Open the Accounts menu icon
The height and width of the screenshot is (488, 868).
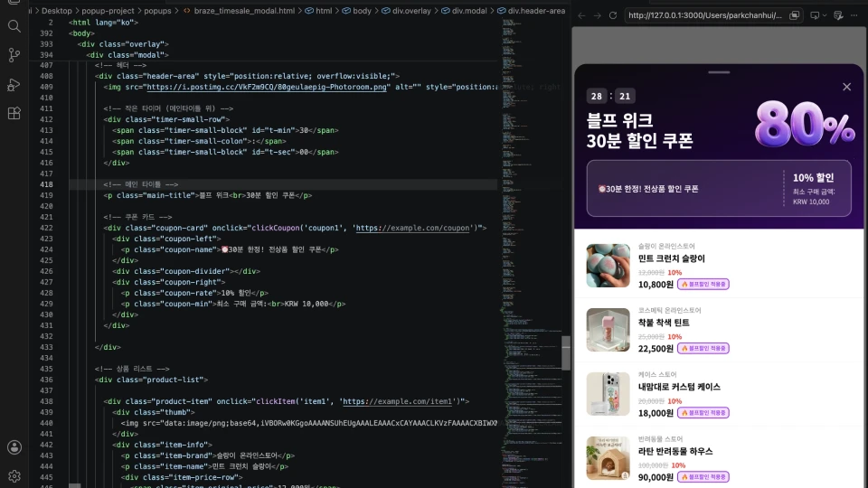tap(14, 447)
